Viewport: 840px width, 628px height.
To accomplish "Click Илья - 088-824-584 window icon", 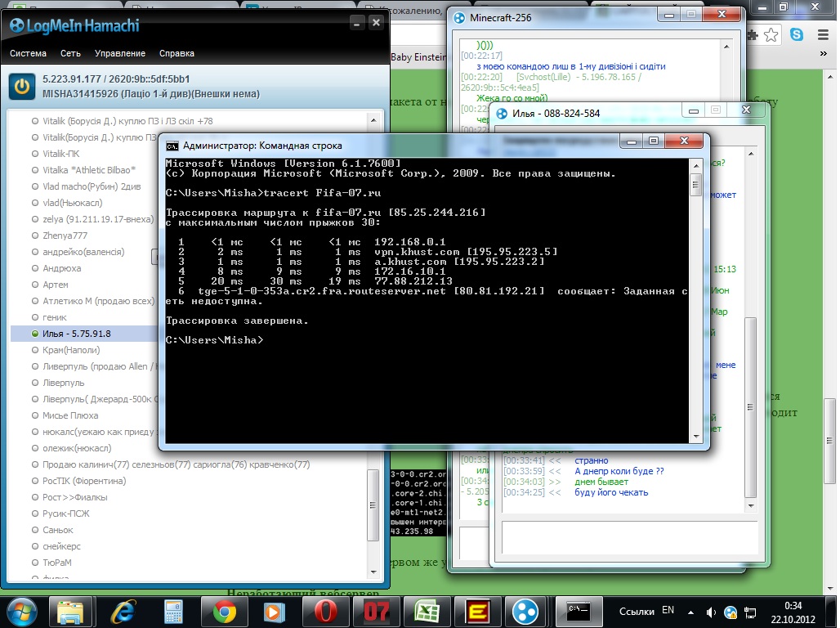I will click(x=502, y=114).
